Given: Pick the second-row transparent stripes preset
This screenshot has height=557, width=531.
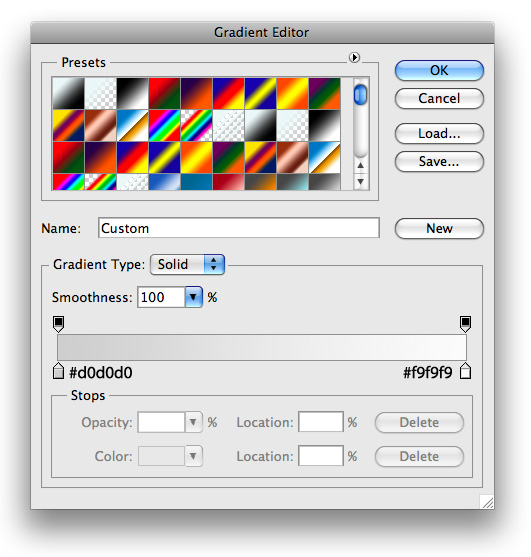Looking at the screenshot, I should pyautogui.click(x=228, y=125).
